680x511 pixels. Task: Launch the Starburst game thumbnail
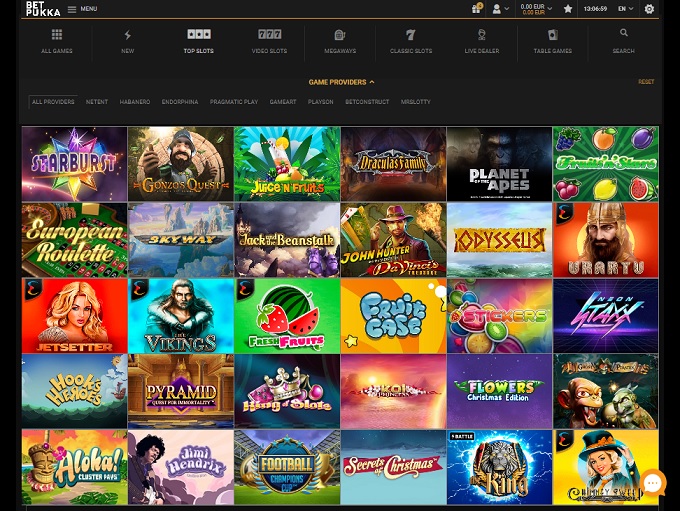pyautogui.click(x=74, y=164)
